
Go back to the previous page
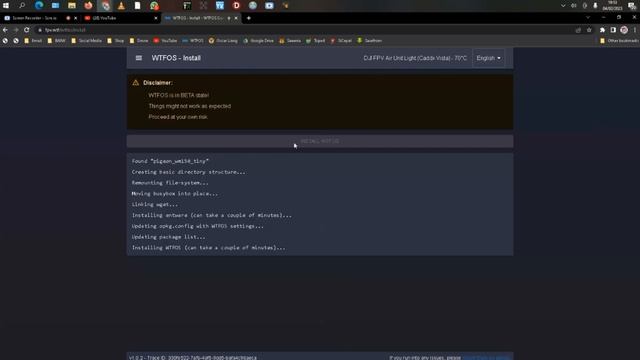(5, 30)
